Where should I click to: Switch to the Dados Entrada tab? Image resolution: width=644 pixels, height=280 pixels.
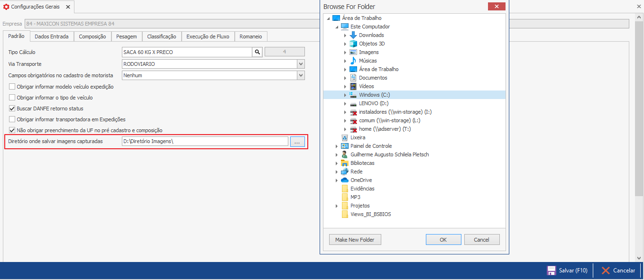[52, 36]
